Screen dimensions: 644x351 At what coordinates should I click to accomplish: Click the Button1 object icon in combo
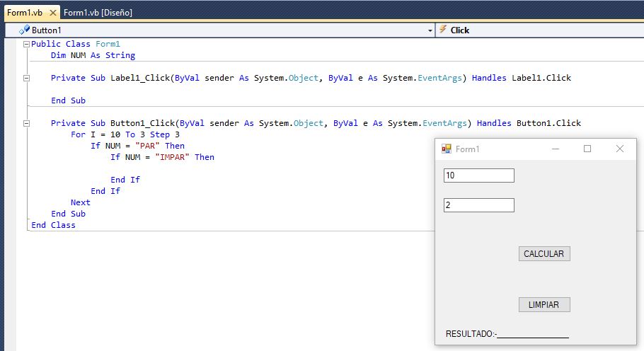pyautogui.click(x=25, y=30)
